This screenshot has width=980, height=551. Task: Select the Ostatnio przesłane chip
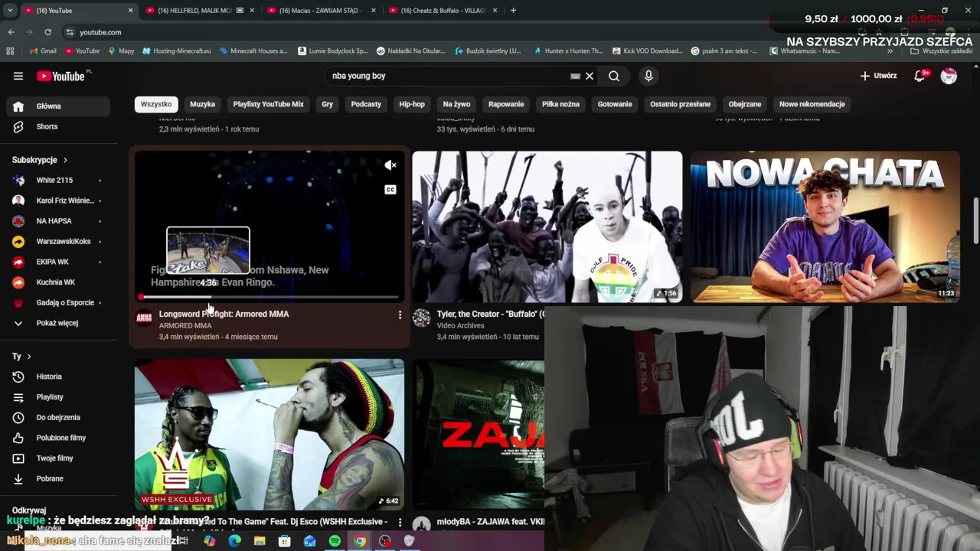click(680, 104)
